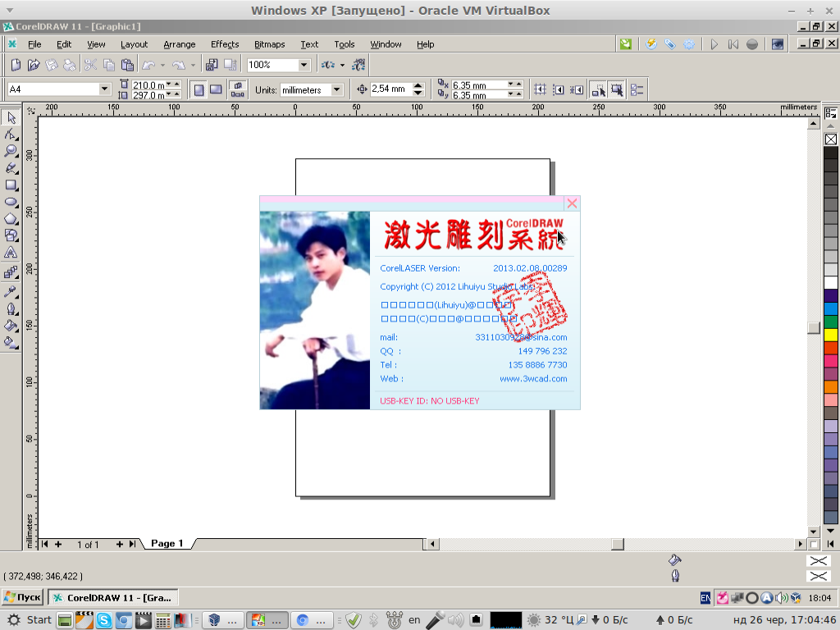Viewport: 840px width, 630px height.
Task: Click the Application Launcher icon
Action: (x=328, y=65)
